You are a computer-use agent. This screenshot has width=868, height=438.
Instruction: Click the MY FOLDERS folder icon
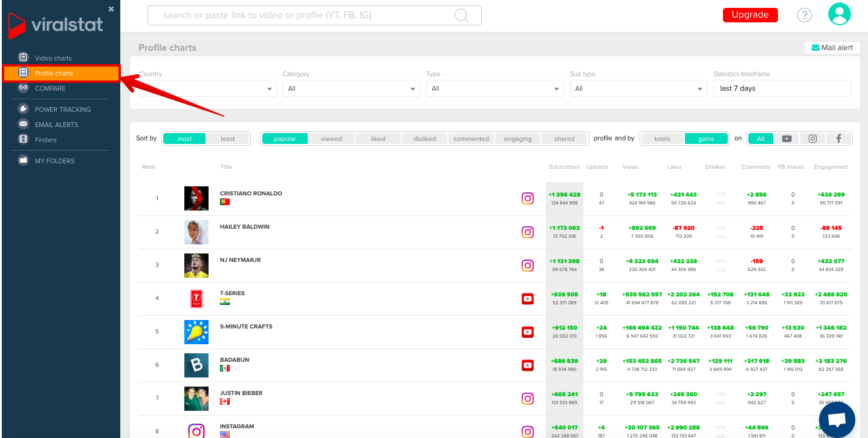coord(24,161)
